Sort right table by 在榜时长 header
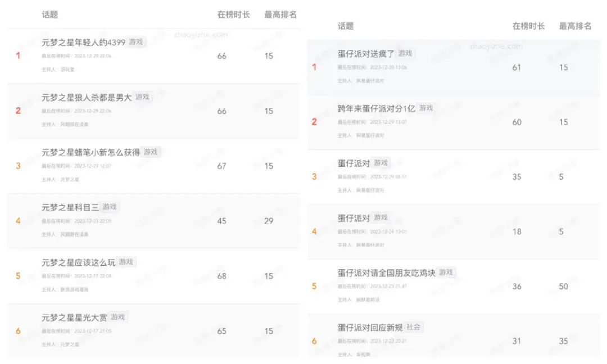 click(x=528, y=26)
